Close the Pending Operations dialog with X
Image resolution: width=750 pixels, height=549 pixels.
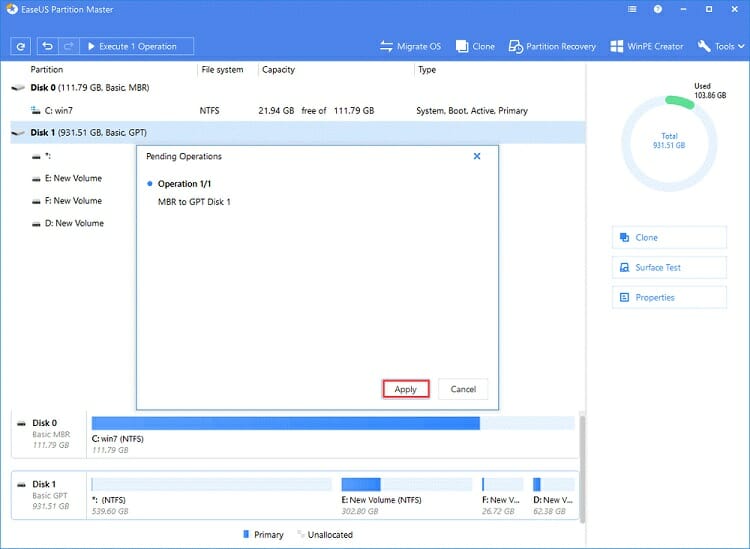[477, 156]
